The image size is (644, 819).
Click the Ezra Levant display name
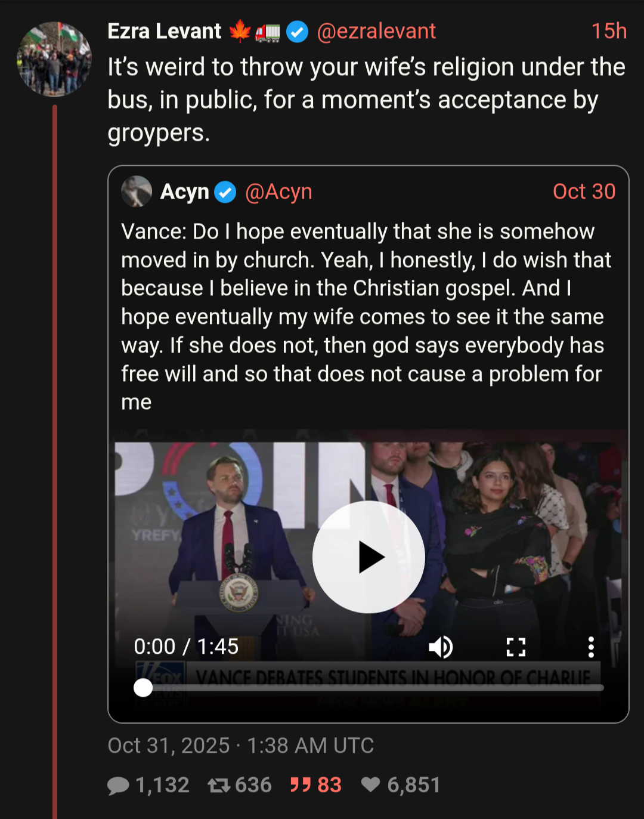click(x=165, y=31)
